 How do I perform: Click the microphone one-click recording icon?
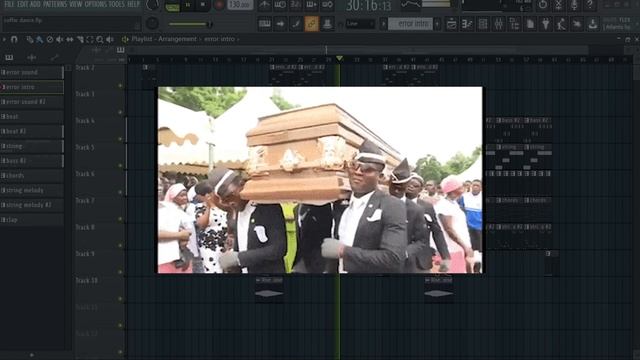[574, 5]
